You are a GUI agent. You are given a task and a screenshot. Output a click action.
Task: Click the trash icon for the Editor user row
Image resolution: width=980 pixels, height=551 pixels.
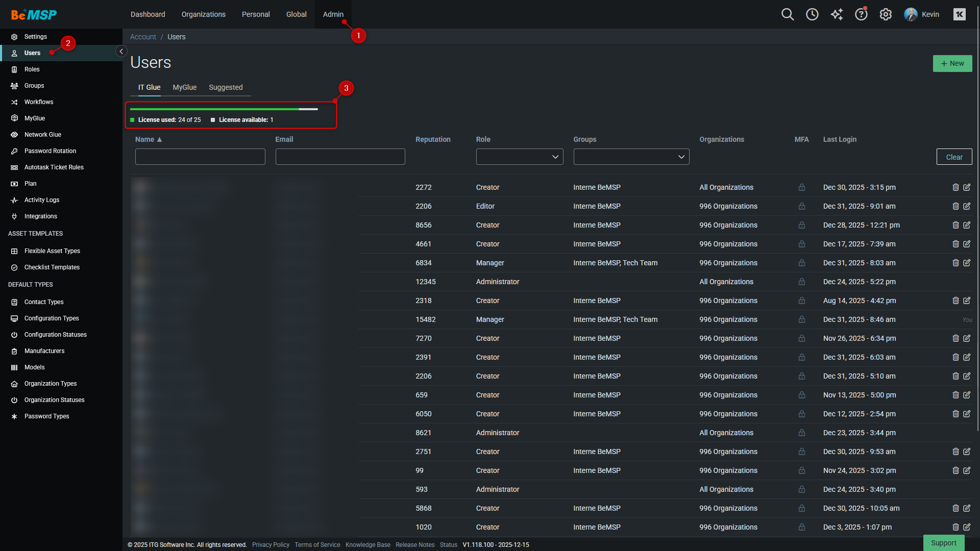(955, 206)
